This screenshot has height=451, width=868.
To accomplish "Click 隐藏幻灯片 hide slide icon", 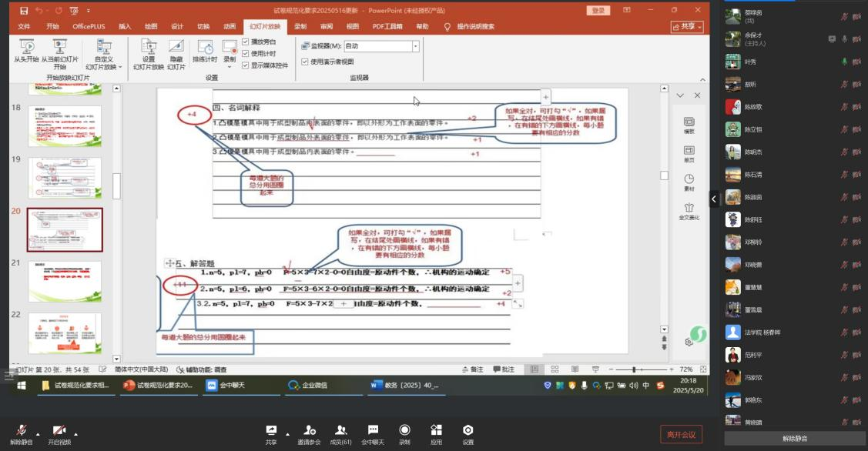I will pyautogui.click(x=176, y=47).
